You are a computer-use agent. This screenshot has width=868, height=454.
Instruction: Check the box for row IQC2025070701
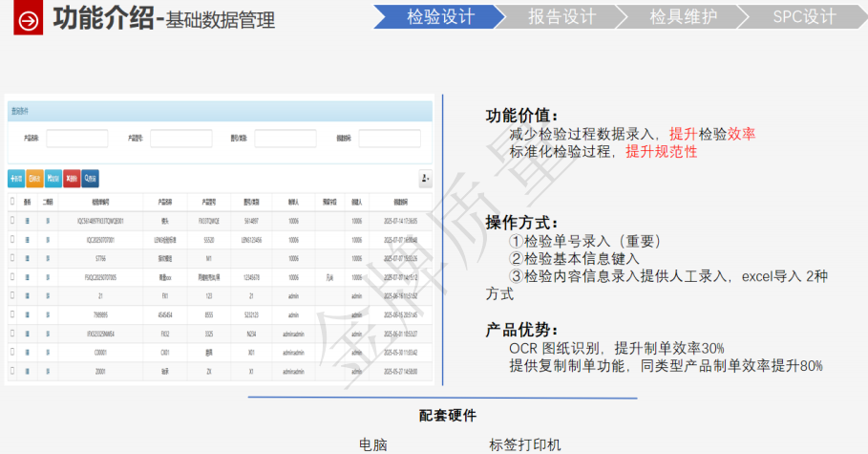(12, 239)
